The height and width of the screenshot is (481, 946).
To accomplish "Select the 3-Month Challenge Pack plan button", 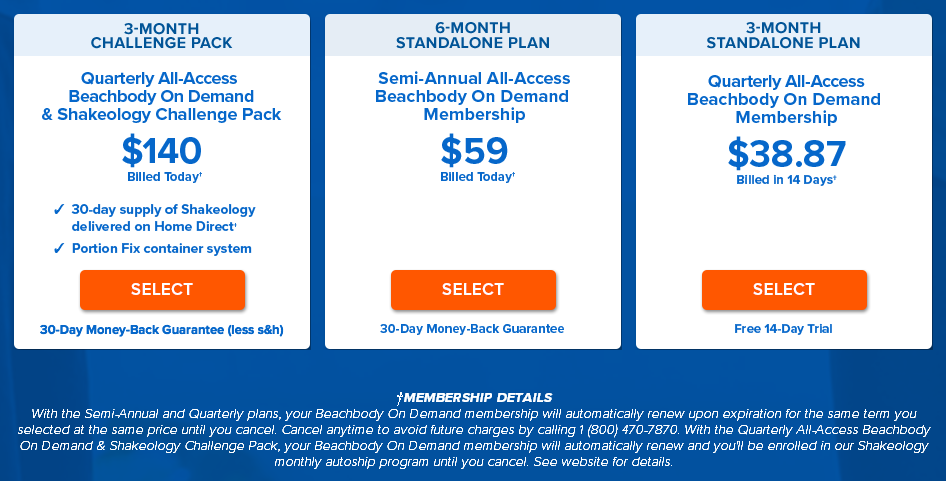I will coord(162,290).
